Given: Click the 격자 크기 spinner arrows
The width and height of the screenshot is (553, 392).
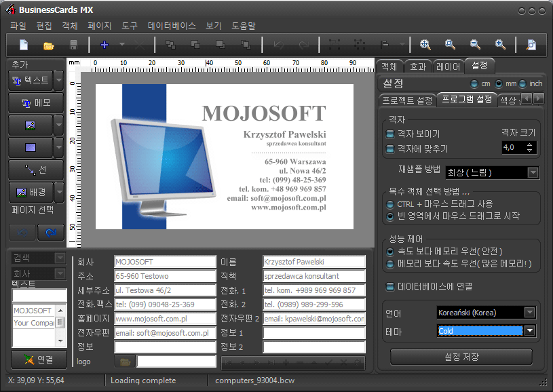Looking at the screenshot, I should [x=530, y=147].
